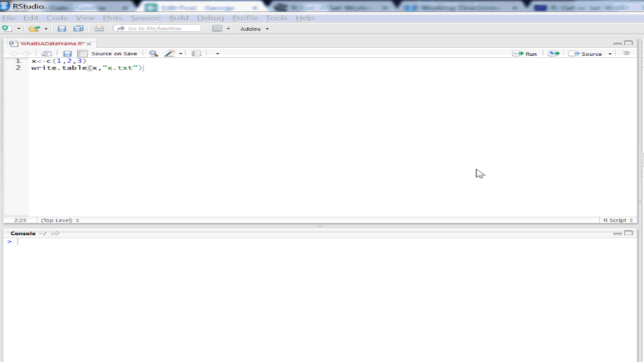
Task: Print the current file
Action: pos(99,29)
